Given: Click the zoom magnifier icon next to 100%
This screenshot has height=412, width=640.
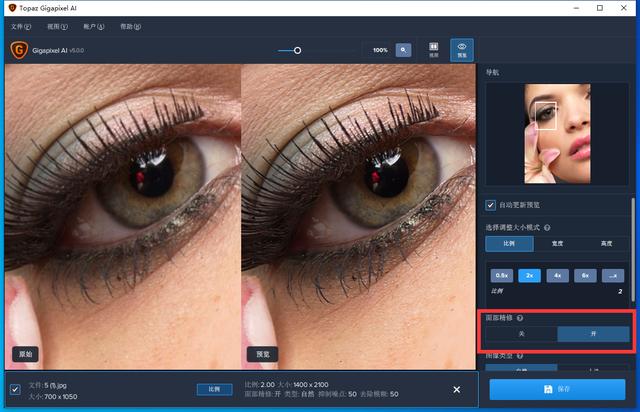Looking at the screenshot, I should point(403,49).
